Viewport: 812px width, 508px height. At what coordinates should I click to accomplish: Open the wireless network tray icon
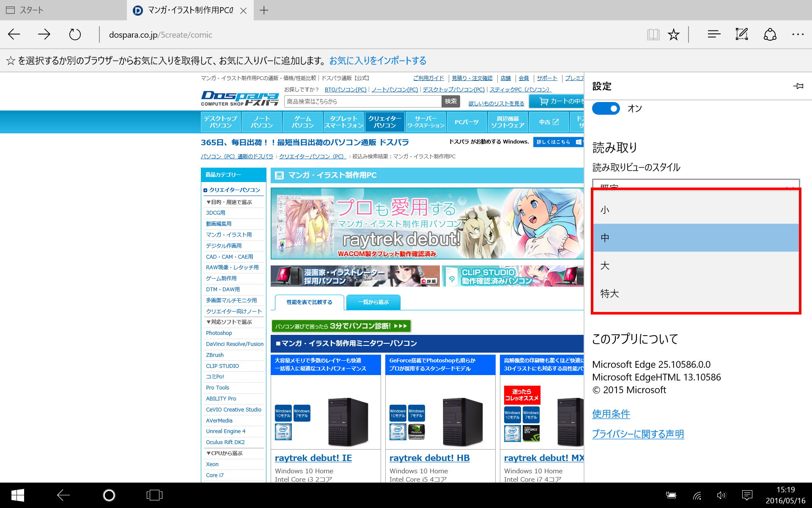coord(697,495)
